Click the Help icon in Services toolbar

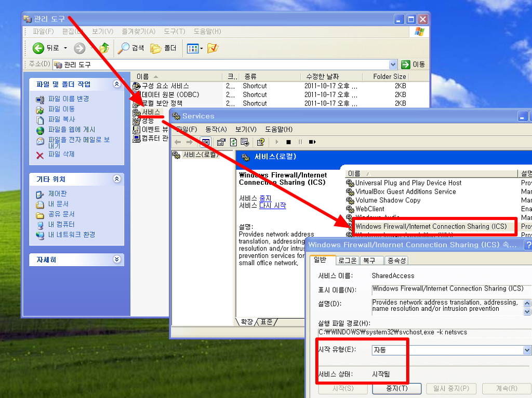[x=261, y=142]
